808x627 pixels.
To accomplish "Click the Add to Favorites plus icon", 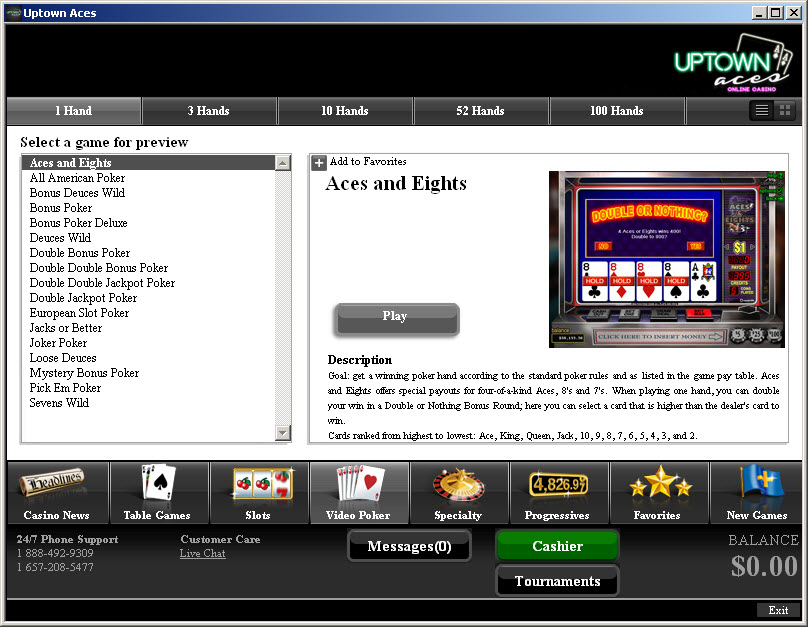I will (319, 163).
